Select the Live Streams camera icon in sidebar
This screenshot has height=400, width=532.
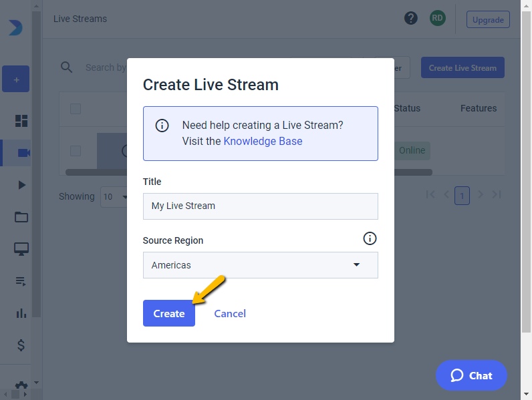coord(23,153)
